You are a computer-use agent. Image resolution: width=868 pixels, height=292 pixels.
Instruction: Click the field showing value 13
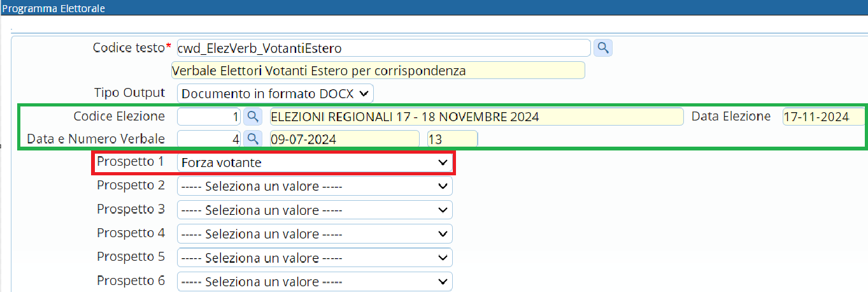click(452, 138)
